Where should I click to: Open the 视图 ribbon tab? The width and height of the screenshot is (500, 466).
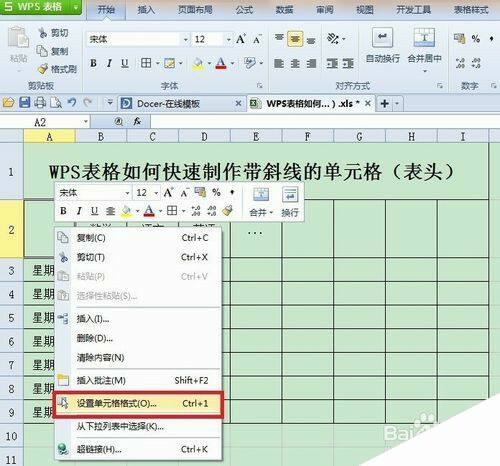[365, 10]
